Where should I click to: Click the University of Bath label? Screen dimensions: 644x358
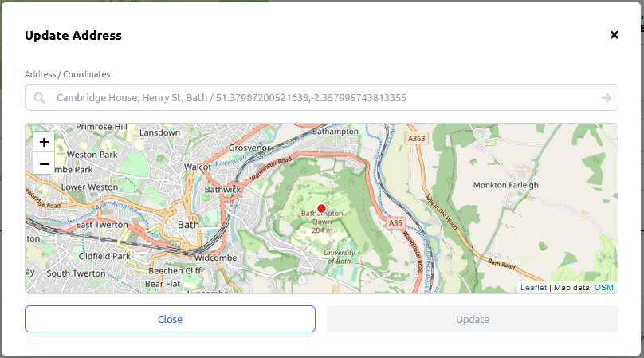[x=340, y=257]
